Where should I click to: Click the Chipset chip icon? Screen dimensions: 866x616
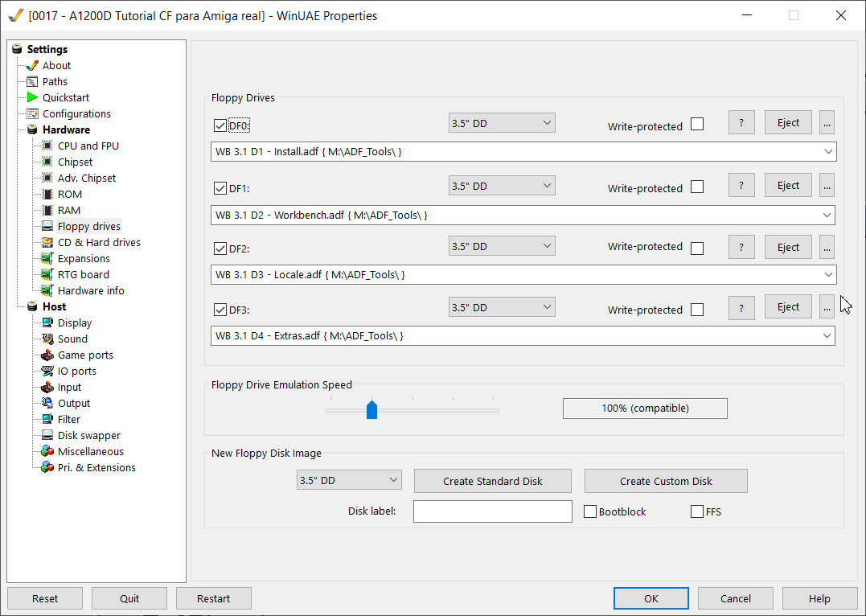click(47, 162)
